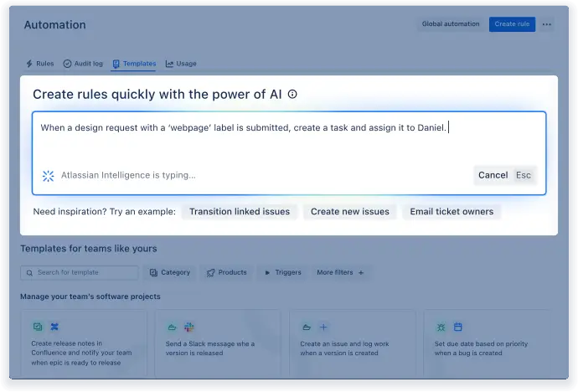Click the Templates tab icon
The height and width of the screenshot is (392, 578).
click(x=116, y=64)
